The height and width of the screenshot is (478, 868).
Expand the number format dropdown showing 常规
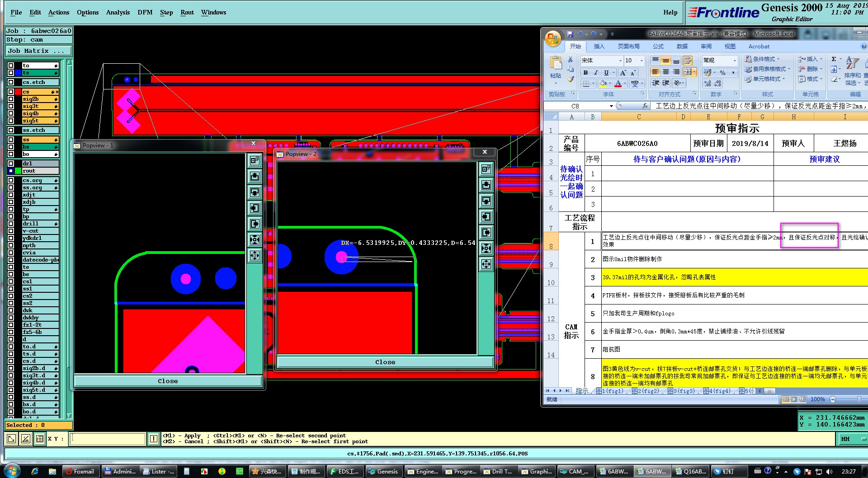tap(735, 61)
